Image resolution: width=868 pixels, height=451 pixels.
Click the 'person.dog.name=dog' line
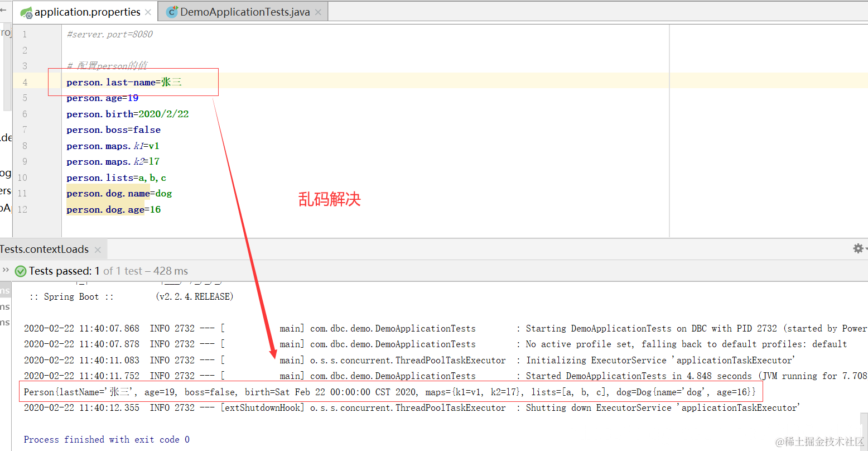[x=119, y=194]
